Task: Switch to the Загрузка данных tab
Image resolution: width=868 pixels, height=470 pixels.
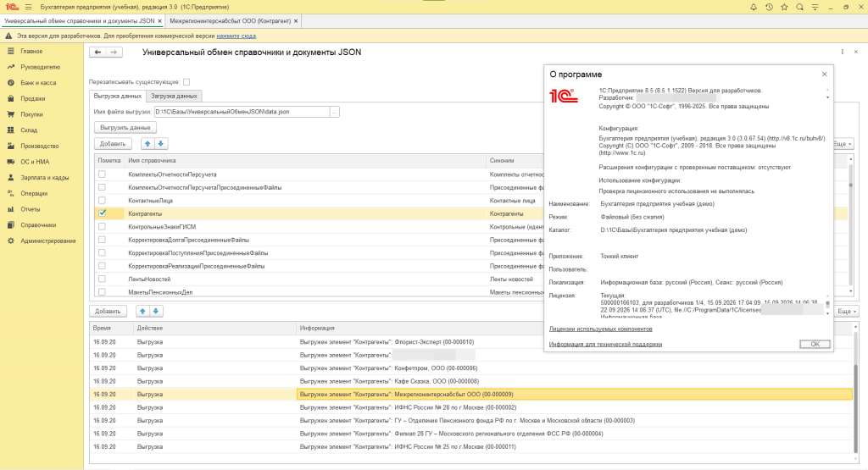Action: point(174,97)
